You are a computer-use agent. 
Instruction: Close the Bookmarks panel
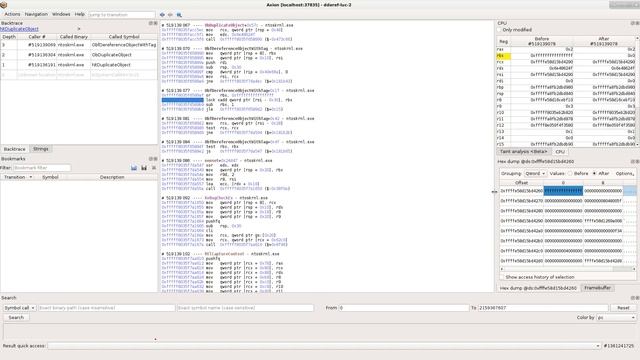point(155,159)
